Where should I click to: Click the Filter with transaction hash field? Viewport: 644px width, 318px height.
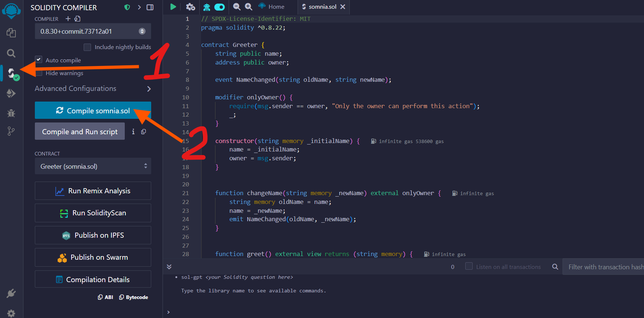coord(603,267)
